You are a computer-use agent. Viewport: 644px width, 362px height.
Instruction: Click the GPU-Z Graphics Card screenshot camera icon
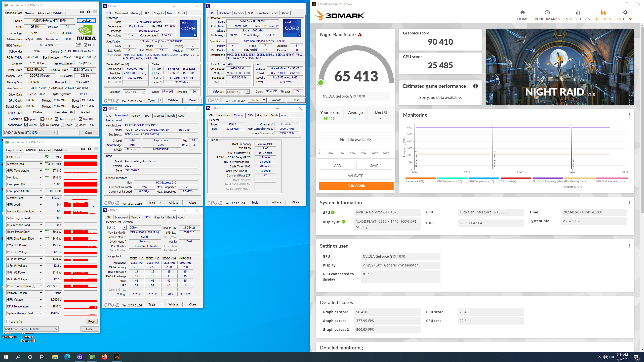click(x=82, y=12)
